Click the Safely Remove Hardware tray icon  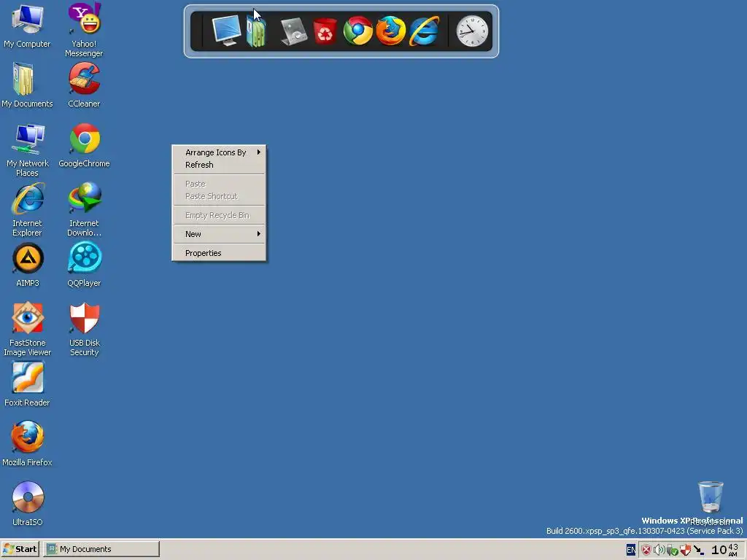[x=672, y=550]
